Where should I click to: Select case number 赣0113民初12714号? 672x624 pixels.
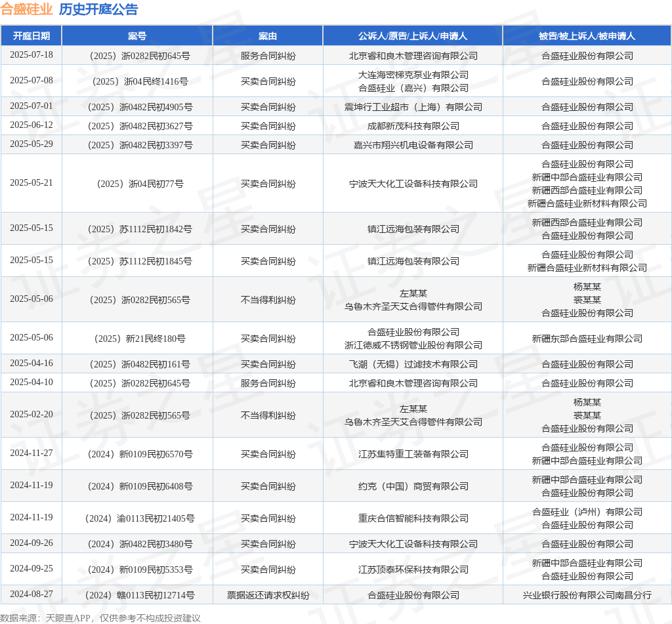click(140, 595)
